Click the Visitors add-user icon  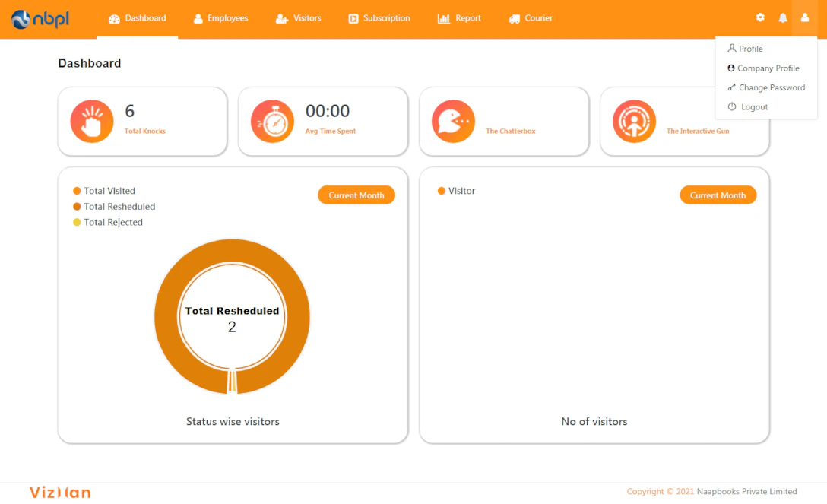point(282,19)
